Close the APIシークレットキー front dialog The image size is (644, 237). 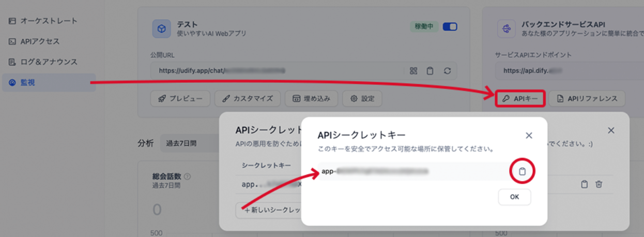[x=529, y=135]
